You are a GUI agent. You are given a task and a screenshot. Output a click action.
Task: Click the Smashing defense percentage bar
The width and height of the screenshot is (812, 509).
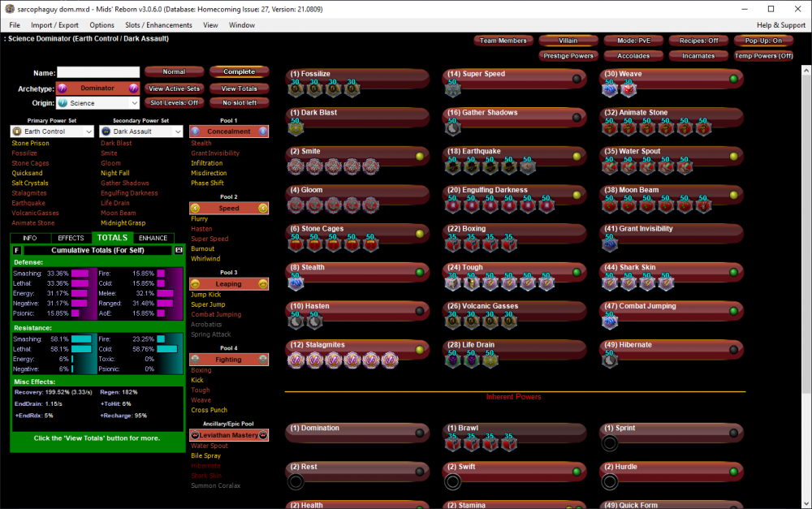(x=81, y=274)
